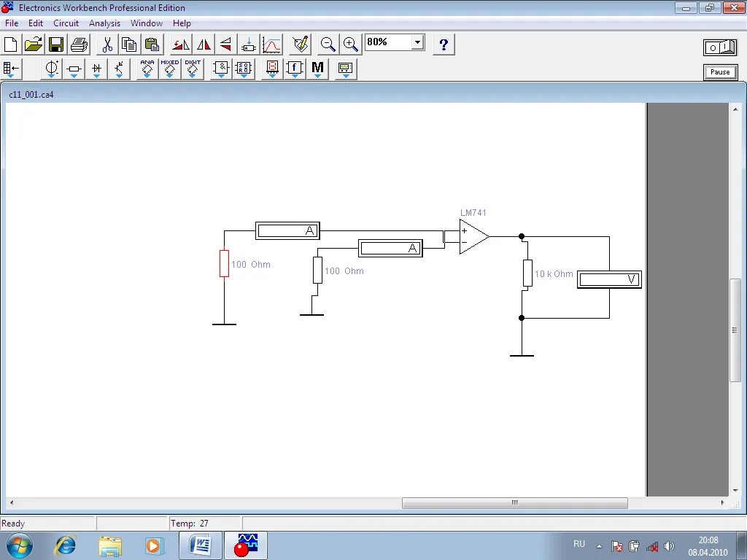Open the Digital flip-flops bin
This screenshot has width=747, height=560.
click(244, 69)
